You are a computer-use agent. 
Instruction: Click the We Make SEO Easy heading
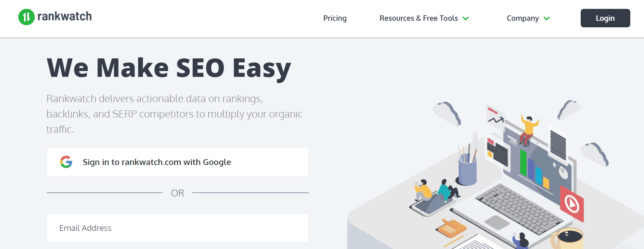pos(169,68)
